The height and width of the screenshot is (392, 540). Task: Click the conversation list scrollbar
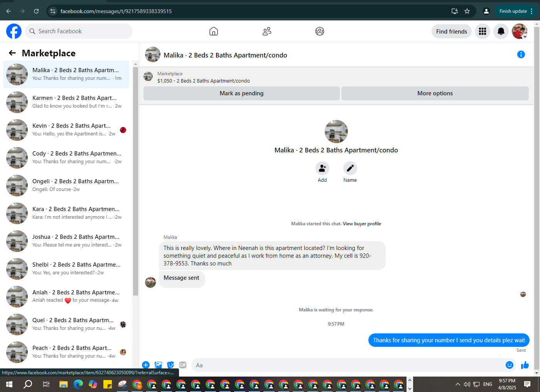point(135,181)
